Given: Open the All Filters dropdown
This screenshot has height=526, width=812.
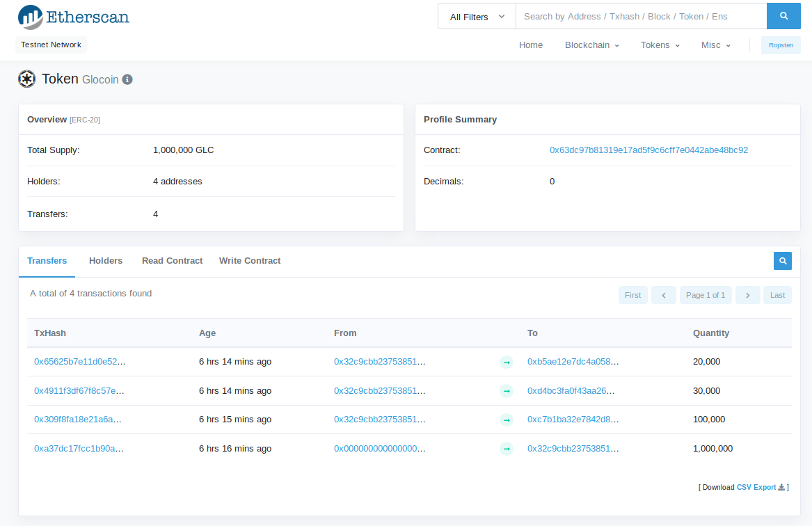Looking at the screenshot, I should coord(477,17).
